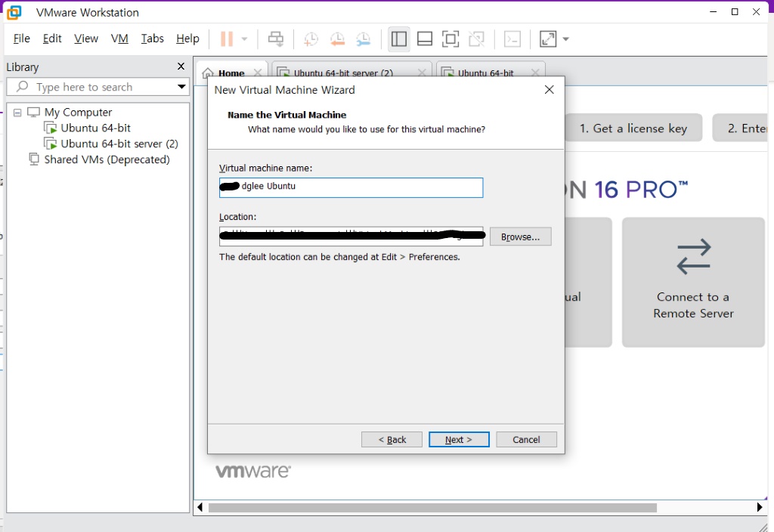The image size is (774, 532).
Task: Select Ubuntu 64-bit in the Library tree
Action: pyautogui.click(x=96, y=128)
